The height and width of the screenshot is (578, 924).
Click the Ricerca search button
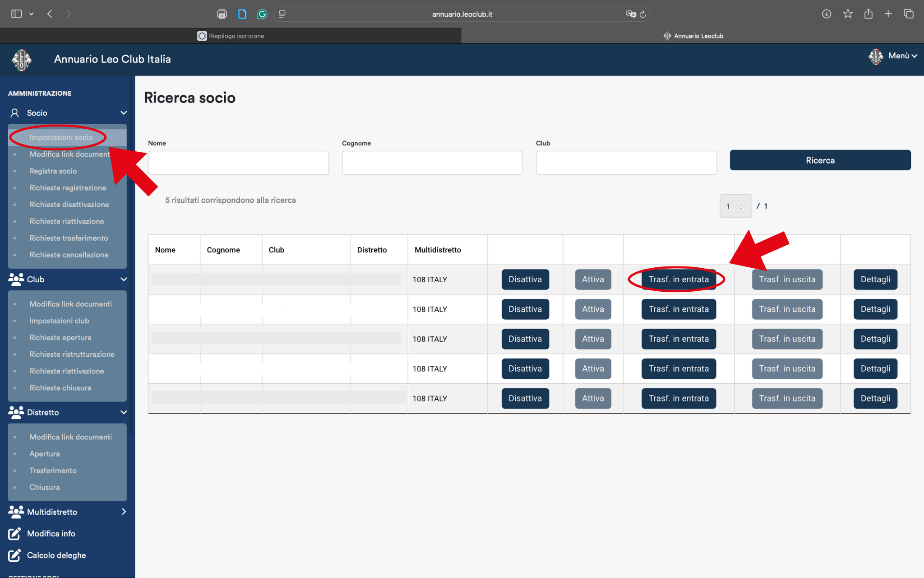click(820, 160)
